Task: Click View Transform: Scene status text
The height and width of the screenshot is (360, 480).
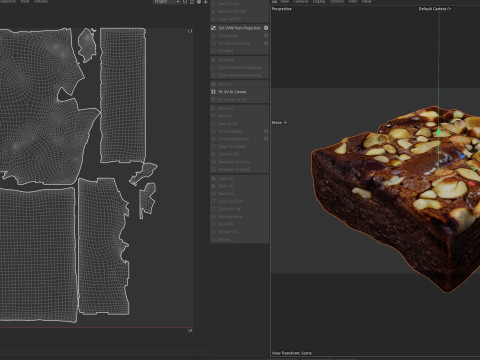Action: pos(292,353)
